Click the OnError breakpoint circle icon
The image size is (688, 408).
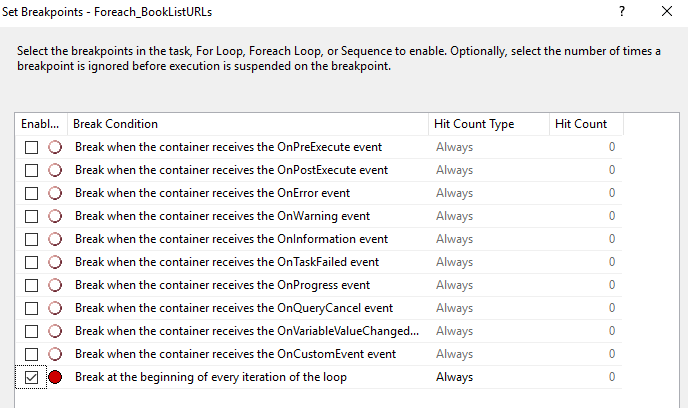tap(55, 193)
